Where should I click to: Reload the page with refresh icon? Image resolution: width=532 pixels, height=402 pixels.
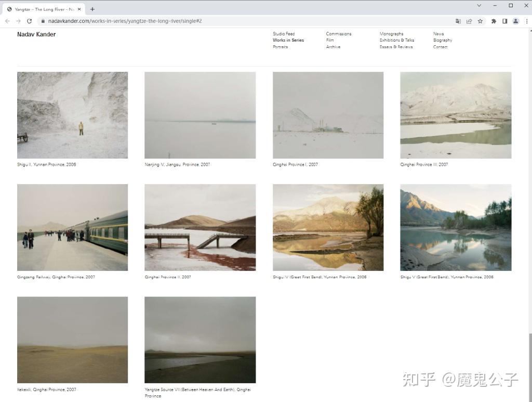coord(30,21)
